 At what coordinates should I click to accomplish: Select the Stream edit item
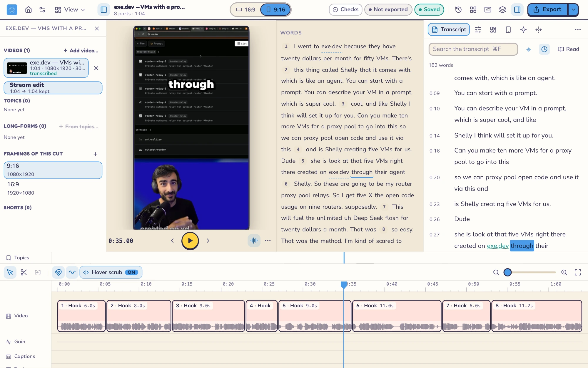[x=53, y=88]
